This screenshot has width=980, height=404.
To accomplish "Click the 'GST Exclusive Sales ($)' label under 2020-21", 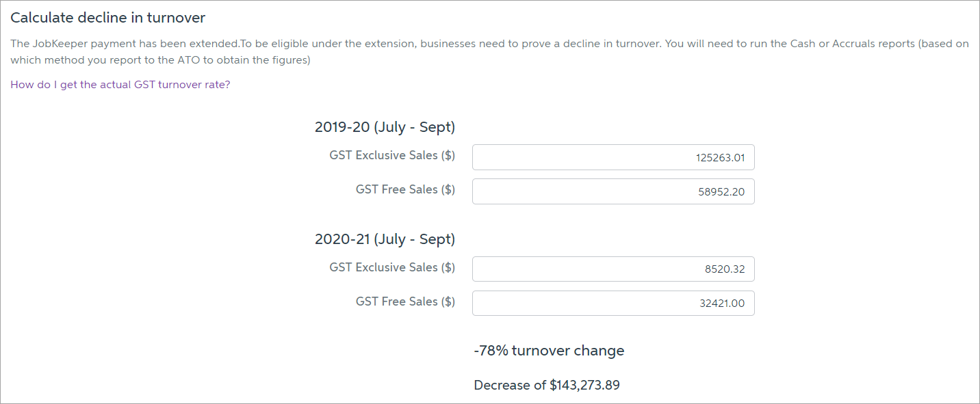I will pyautogui.click(x=391, y=267).
